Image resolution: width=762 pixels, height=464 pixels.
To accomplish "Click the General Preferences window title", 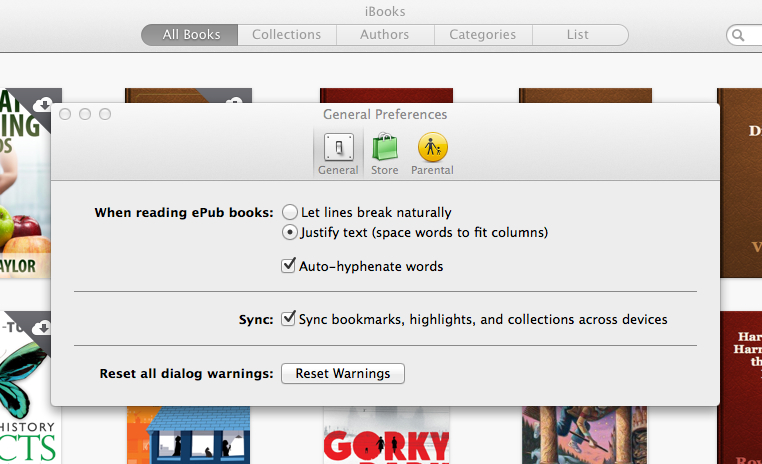I will 385,114.
